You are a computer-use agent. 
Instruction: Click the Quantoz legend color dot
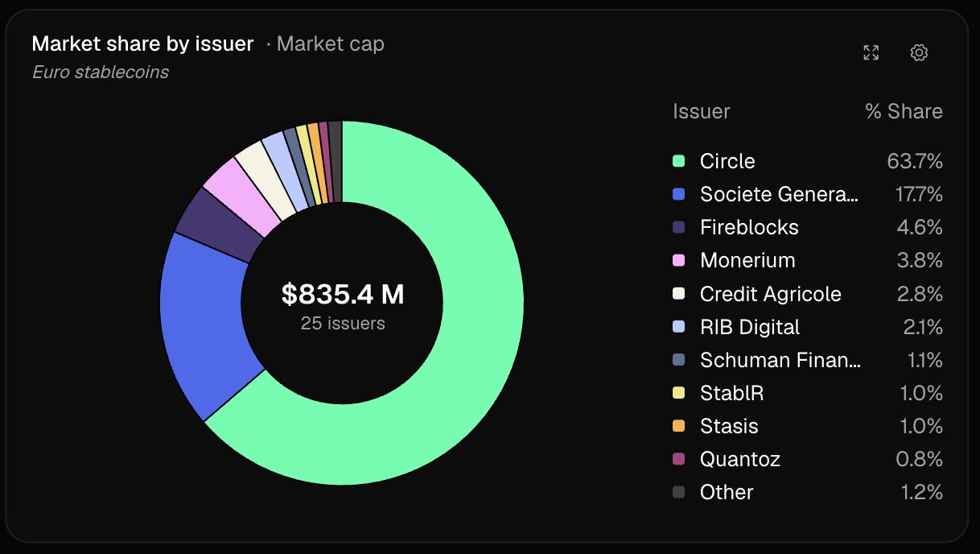click(678, 459)
